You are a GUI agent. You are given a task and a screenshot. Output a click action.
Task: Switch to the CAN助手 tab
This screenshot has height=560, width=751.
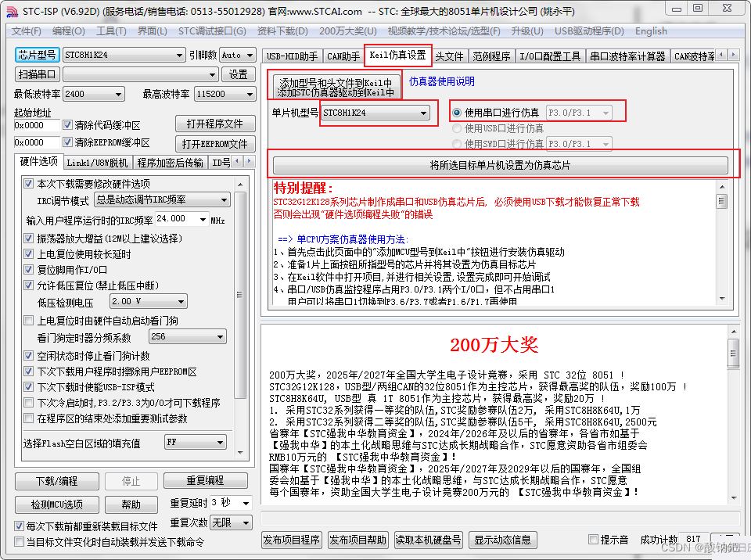pyautogui.click(x=343, y=56)
